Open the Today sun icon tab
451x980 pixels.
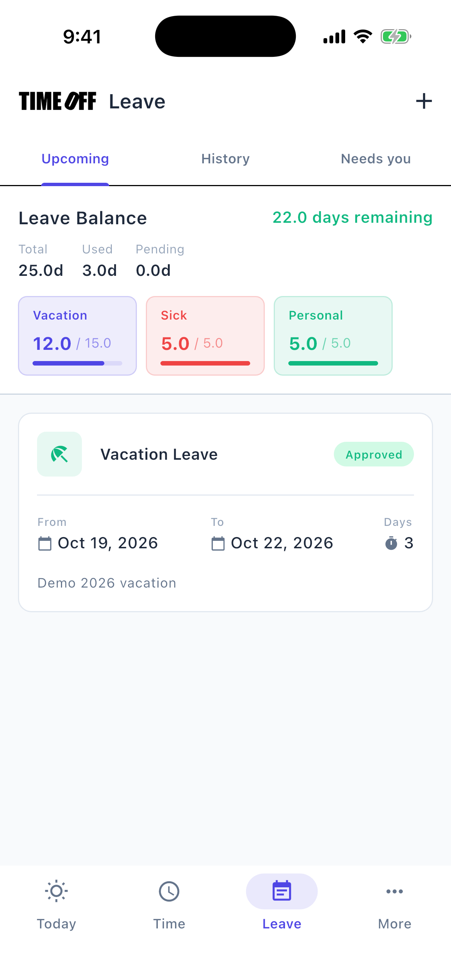coord(56,891)
